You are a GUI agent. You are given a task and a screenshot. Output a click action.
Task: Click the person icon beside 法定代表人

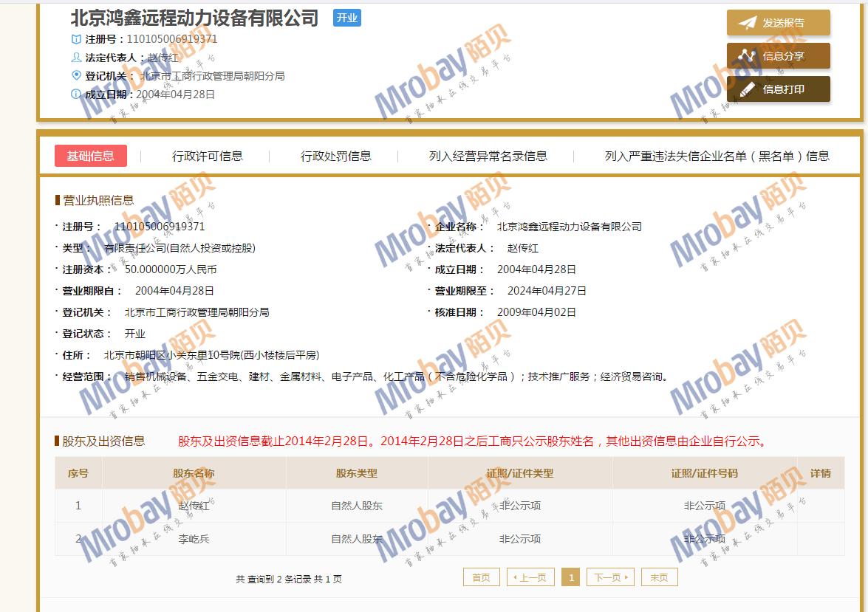click(x=76, y=58)
